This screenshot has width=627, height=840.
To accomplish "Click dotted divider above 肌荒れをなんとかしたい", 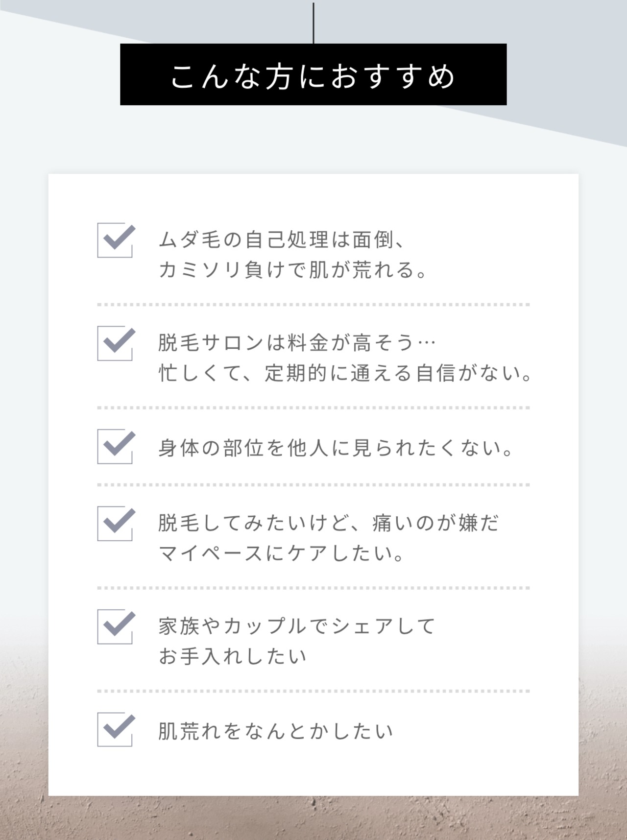I will pos(313,691).
